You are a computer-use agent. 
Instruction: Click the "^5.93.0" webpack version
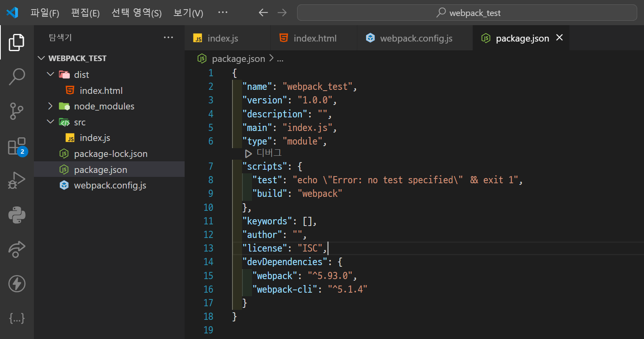tap(330, 276)
